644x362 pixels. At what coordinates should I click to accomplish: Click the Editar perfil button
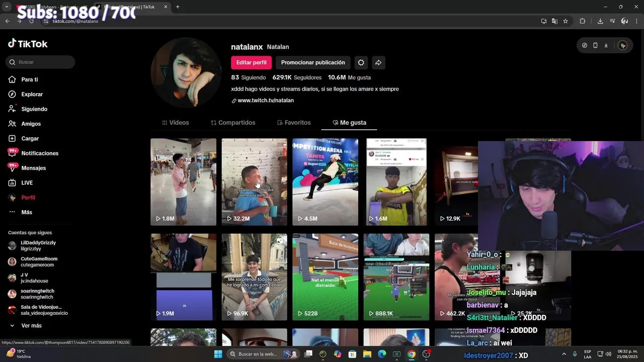click(251, 62)
